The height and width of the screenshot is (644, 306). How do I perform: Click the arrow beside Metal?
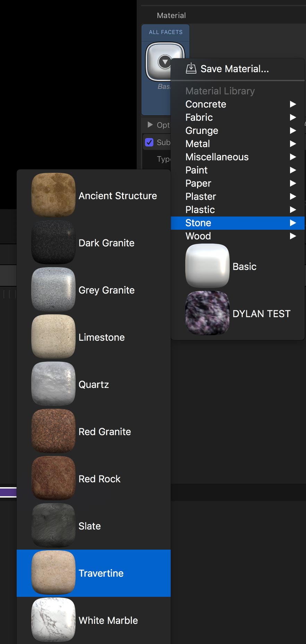(293, 144)
